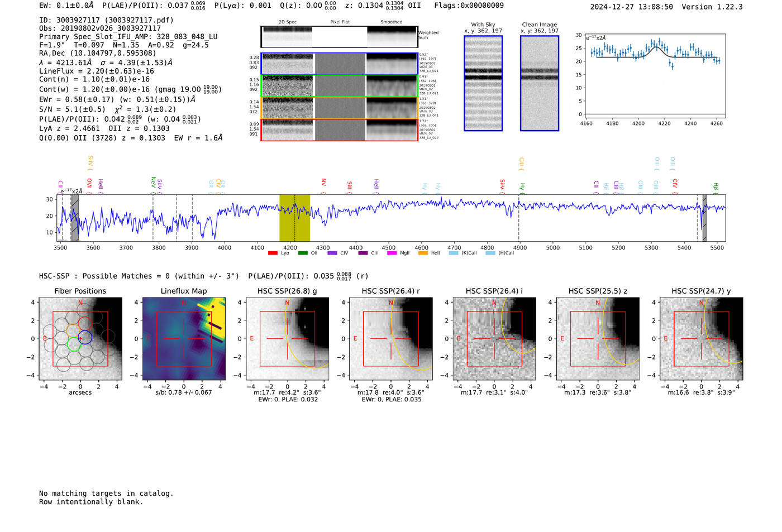Image resolution: width=782 pixels, height=532 pixels.
Task: Click the 's/b: 0.78 +/- 0.067' caption
Action: click(x=184, y=392)
